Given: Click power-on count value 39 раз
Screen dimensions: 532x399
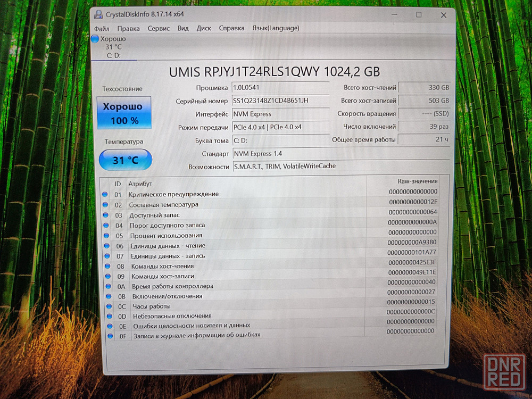Looking at the screenshot, I should pos(425,127).
